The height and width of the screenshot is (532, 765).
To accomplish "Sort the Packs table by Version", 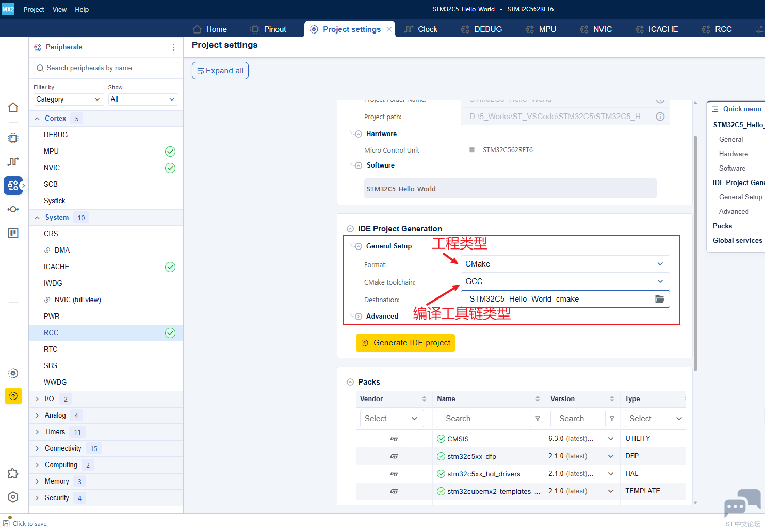I will click(x=612, y=399).
